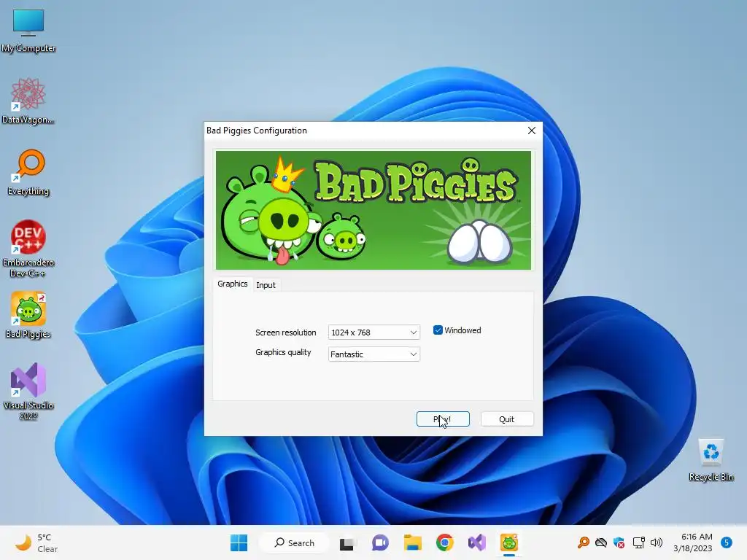
Task: Launch Google Chrome from the taskbar
Action: tap(444, 542)
